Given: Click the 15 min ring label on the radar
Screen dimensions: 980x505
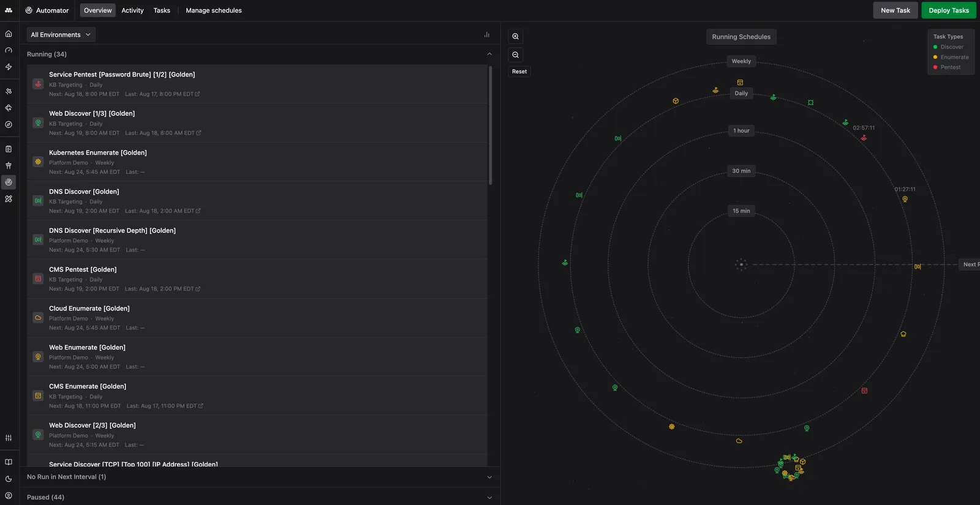Looking at the screenshot, I should [741, 211].
